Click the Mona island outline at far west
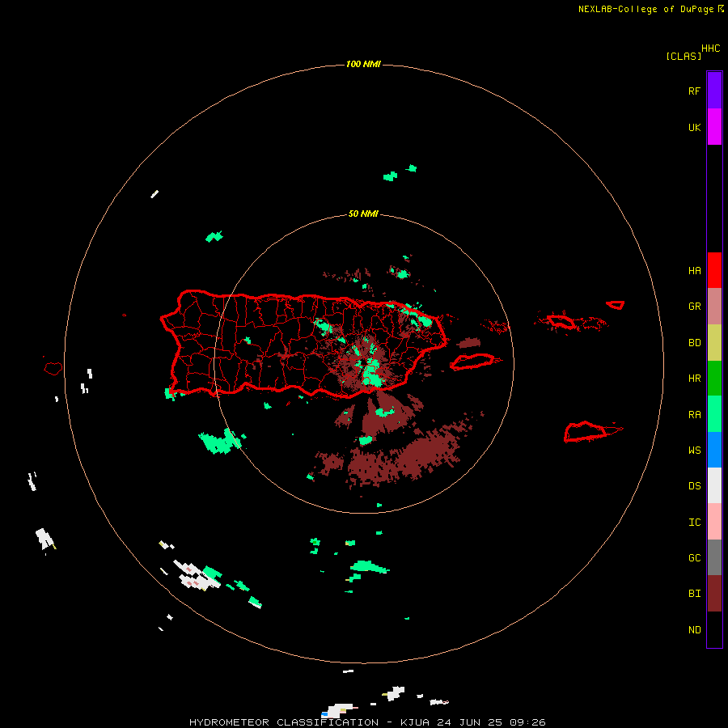The image size is (728, 728). [53, 369]
